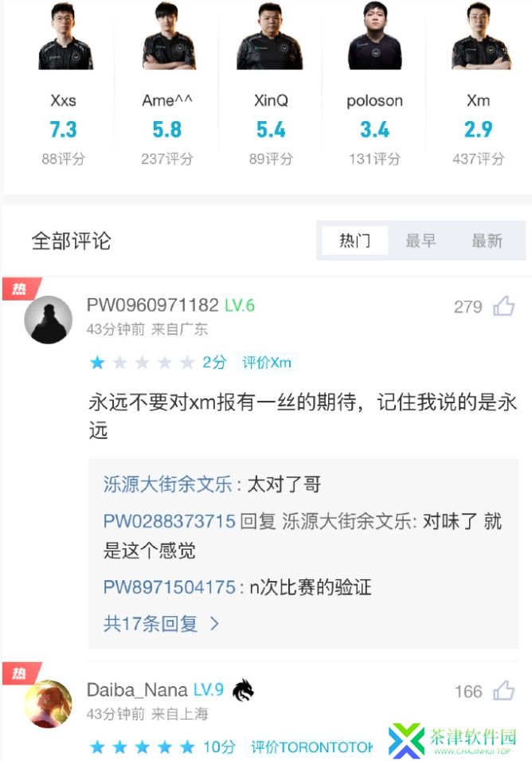
Task: Click the chevron arrow after 共17条回复
Action: click(215, 624)
